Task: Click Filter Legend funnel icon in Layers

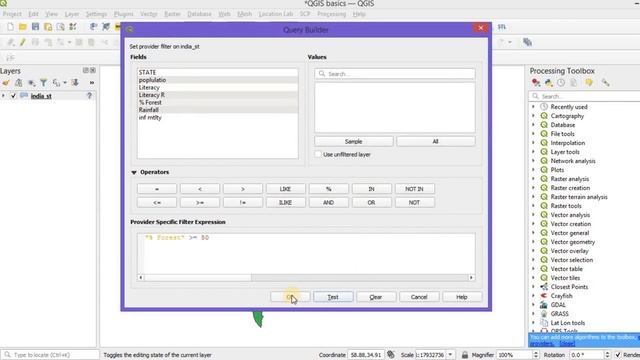Action: 43,83
